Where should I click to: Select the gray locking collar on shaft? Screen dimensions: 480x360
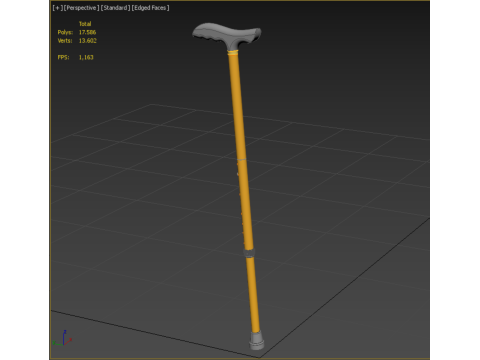[249, 253]
